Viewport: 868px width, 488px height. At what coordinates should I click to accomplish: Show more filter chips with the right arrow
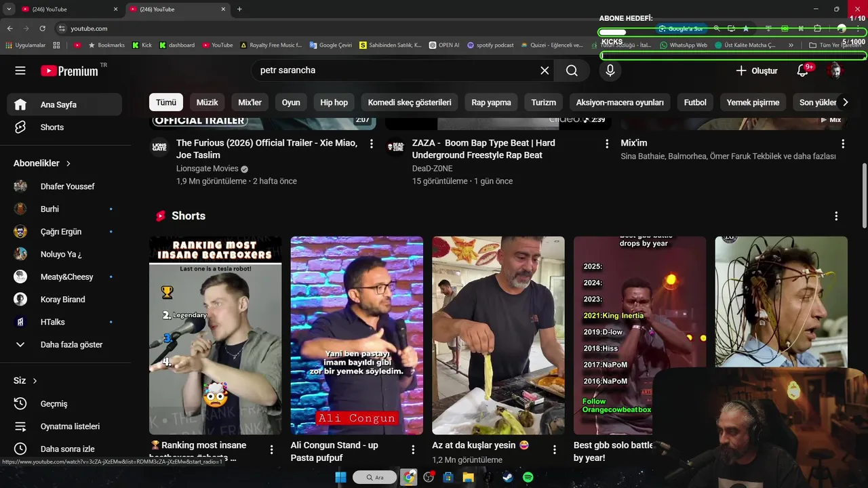pyautogui.click(x=845, y=102)
